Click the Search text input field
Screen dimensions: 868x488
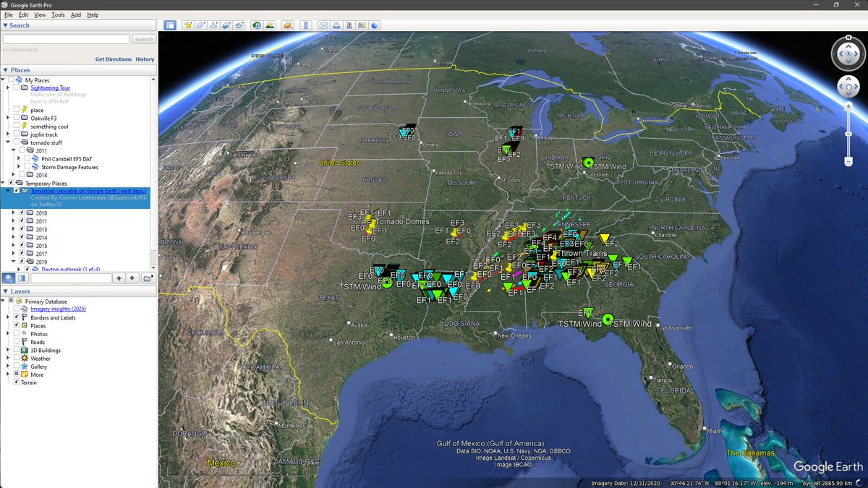click(x=66, y=39)
